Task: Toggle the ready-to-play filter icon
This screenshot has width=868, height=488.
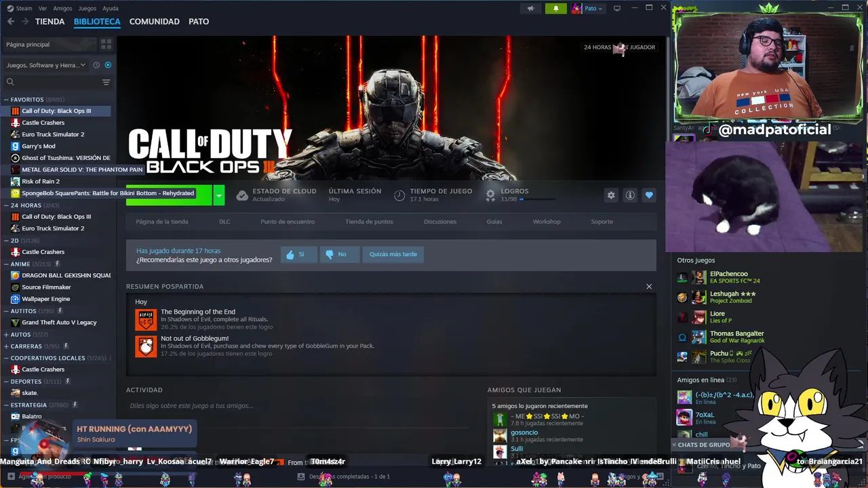Action: point(108,65)
